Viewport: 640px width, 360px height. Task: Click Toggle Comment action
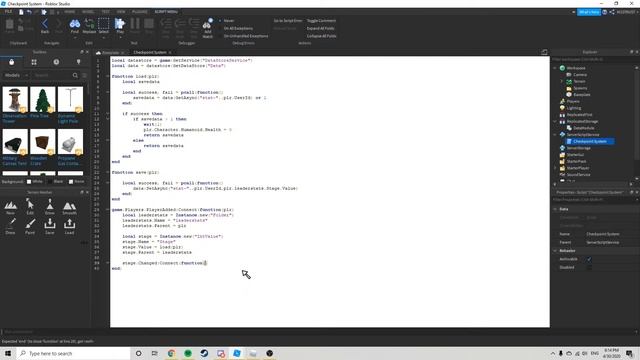point(321,21)
